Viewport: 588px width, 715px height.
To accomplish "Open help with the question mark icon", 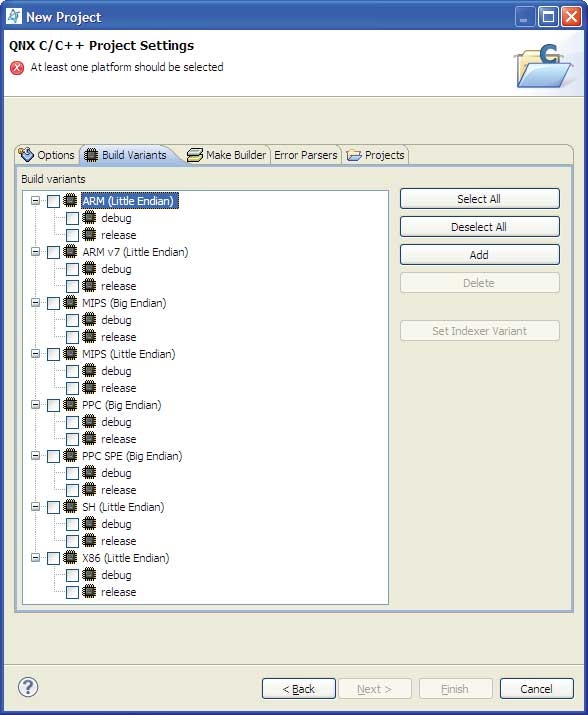I will [28, 687].
